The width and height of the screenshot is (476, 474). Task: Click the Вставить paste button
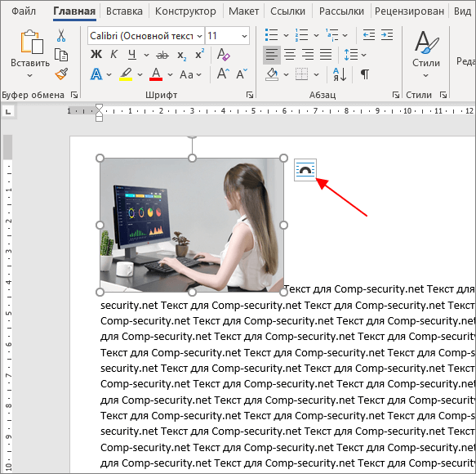point(30,53)
